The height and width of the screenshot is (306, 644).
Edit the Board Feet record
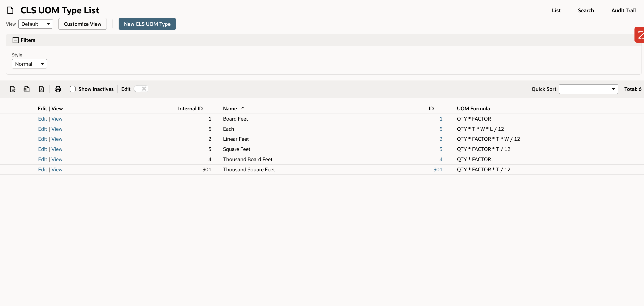click(42, 119)
